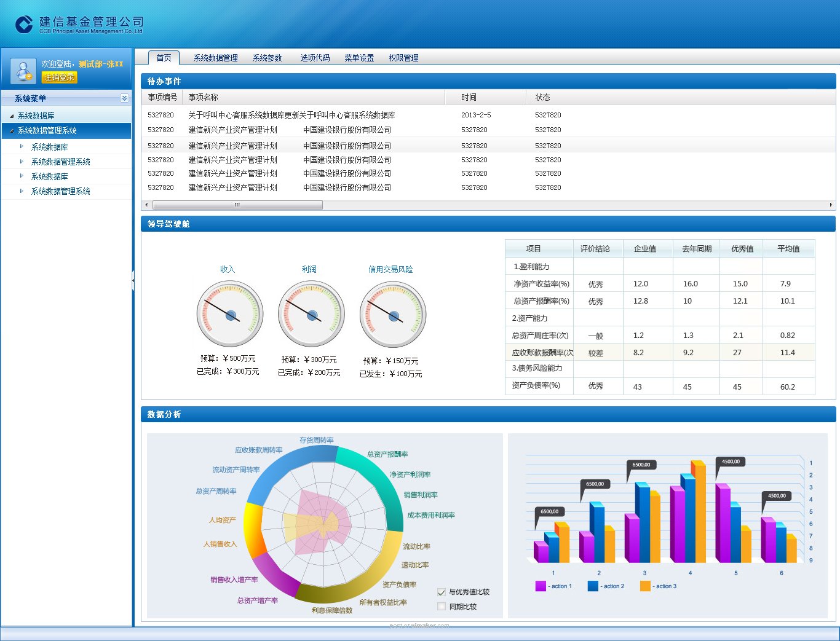The height and width of the screenshot is (641, 840).
Task: Click the 信用交易风险 gauge dial
Action: pos(393,315)
